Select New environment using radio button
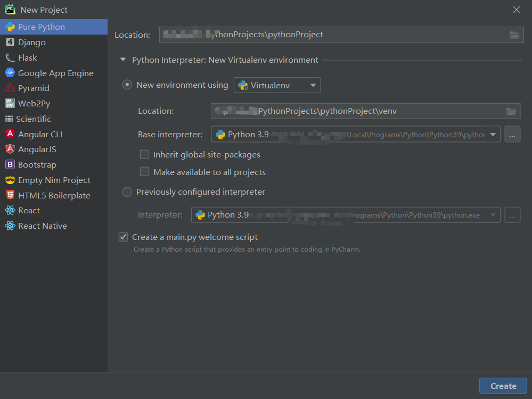 pyautogui.click(x=127, y=85)
